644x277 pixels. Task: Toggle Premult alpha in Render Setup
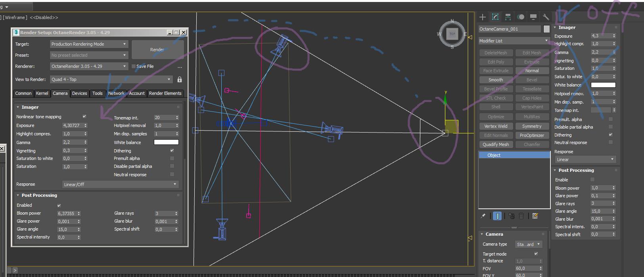tap(172, 158)
